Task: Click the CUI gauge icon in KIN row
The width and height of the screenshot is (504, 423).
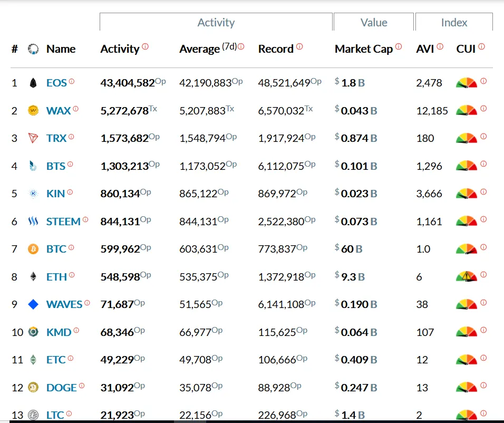Action: (467, 194)
